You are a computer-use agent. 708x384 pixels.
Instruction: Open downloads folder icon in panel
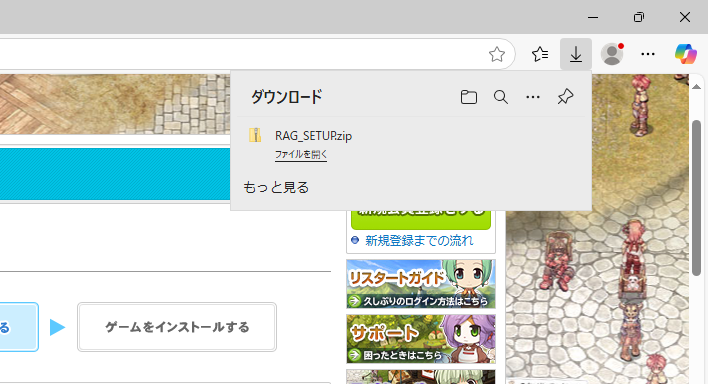coord(469,97)
